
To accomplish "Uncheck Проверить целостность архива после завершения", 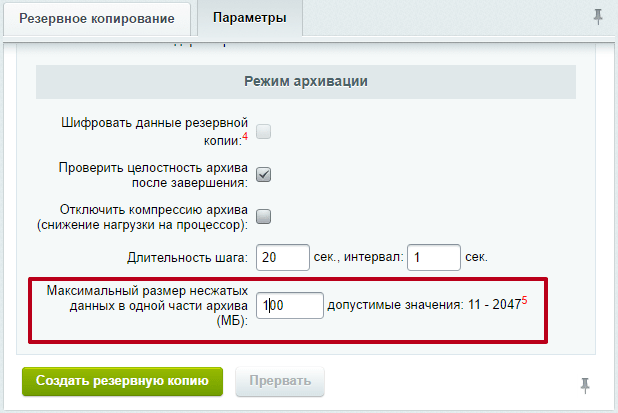I will coord(263,175).
